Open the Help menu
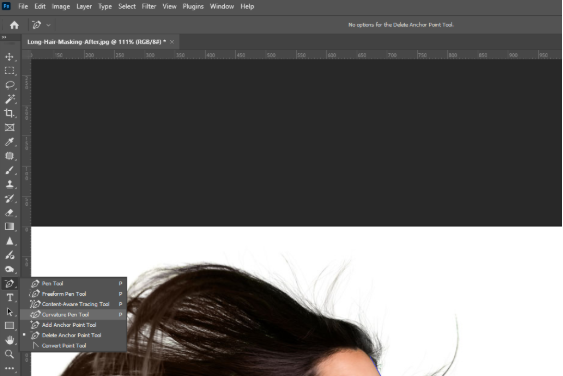Viewport: 563px width, 376px height. (247, 6)
